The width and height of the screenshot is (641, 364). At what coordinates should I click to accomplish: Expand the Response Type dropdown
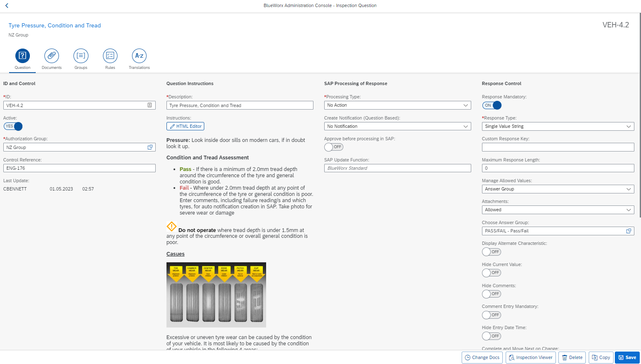(x=629, y=126)
